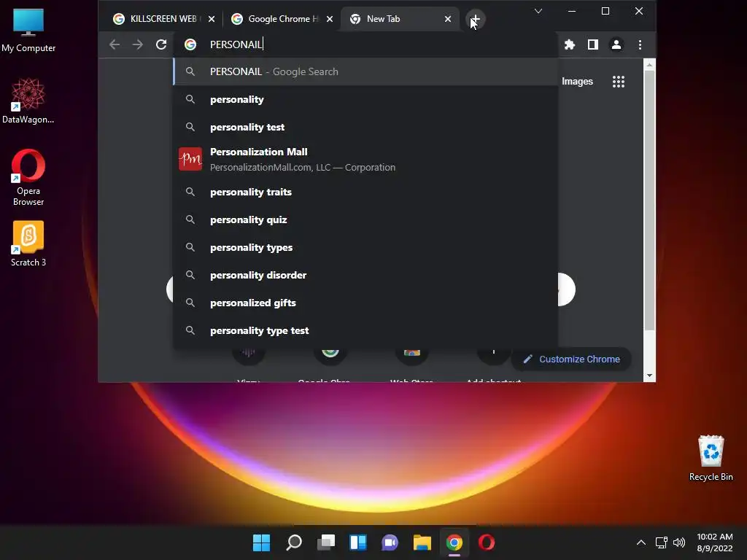The width and height of the screenshot is (747, 560).
Task: Open Chrome three-dot menu
Action: click(x=640, y=44)
